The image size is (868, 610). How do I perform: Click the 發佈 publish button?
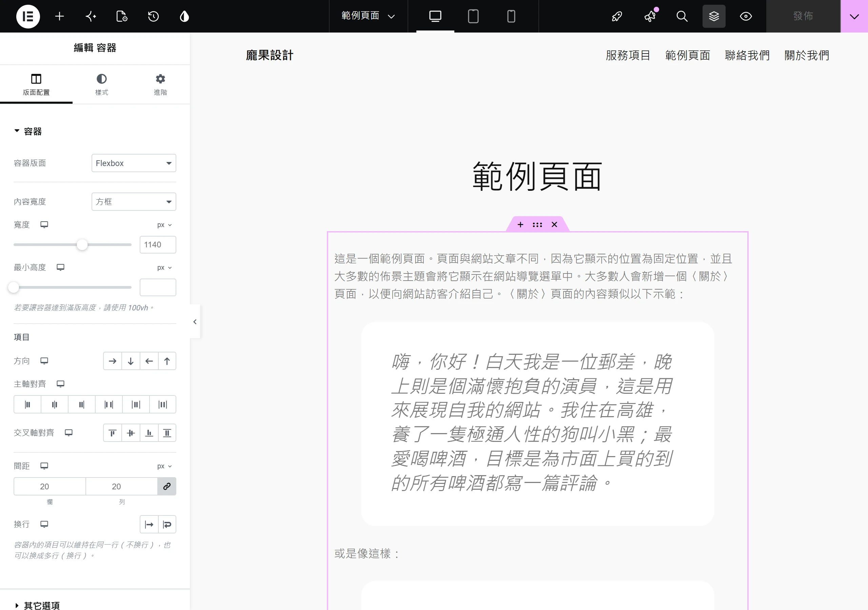[803, 16]
